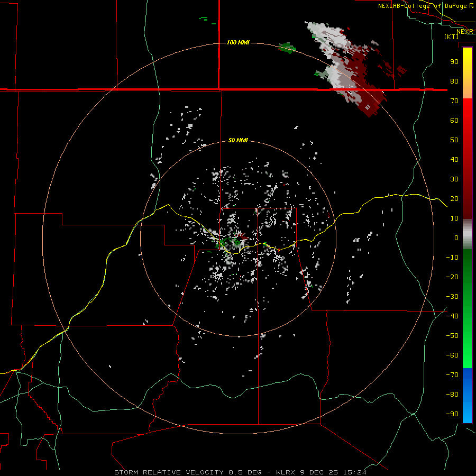Click the -10 value on the color scale
This screenshot has height=476, width=476.
452,258
